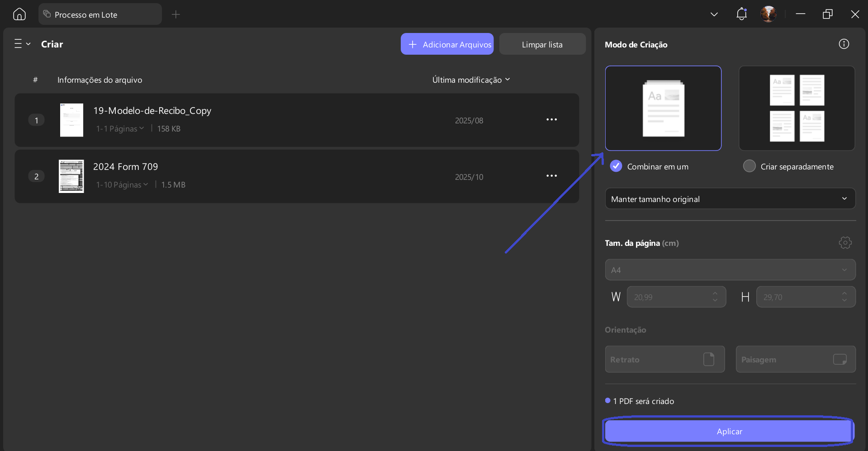Image resolution: width=868 pixels, height=451 pixels.
Task: Open page size settings gear
Action: 845,243
